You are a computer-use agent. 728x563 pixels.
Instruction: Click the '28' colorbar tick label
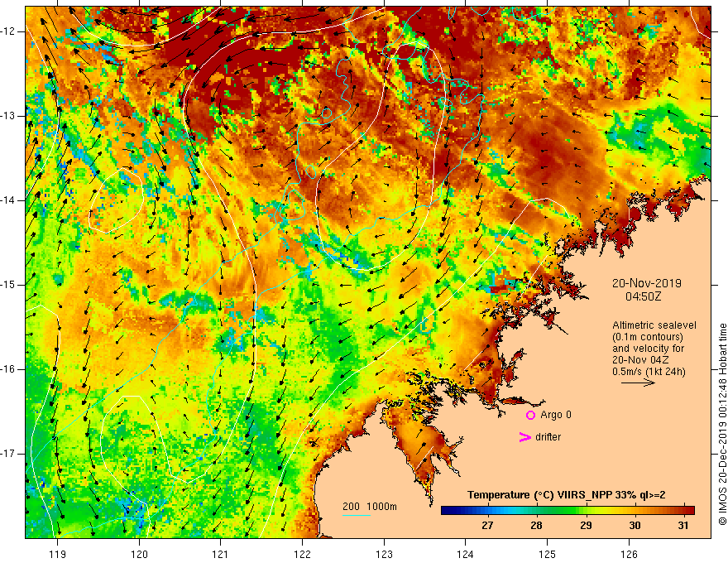point(536,526)
